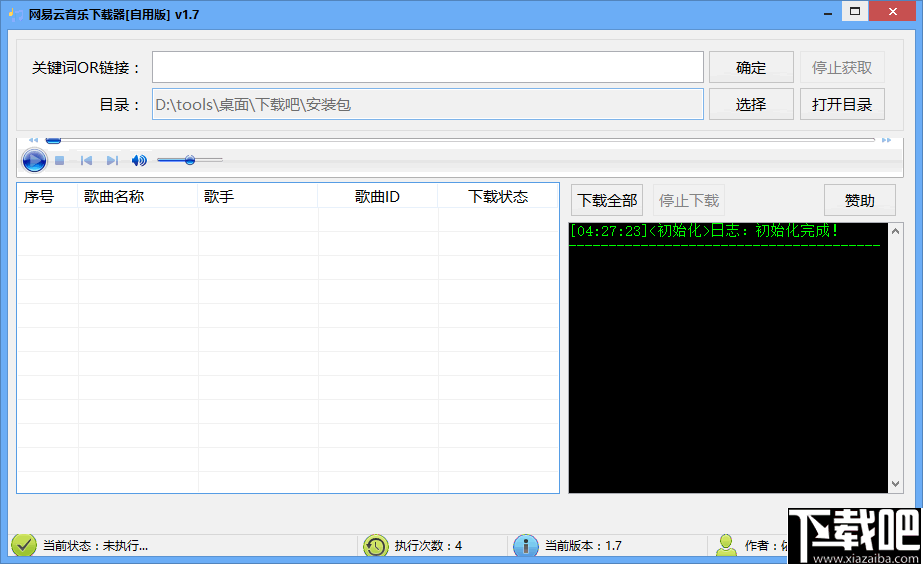Click the 初始化完成 log line
This screenshot has height=564, width=923.
tap(704, 230)
